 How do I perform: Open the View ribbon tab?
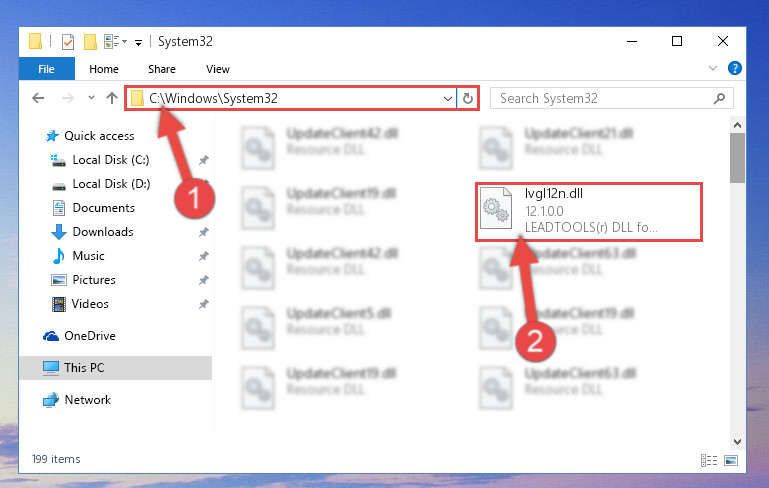pos(218,69)
